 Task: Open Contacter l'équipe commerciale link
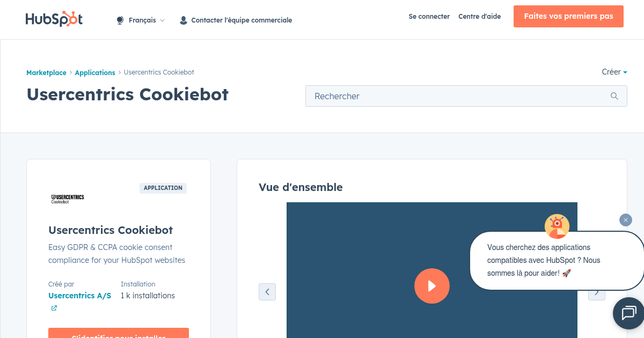[241, 20]
